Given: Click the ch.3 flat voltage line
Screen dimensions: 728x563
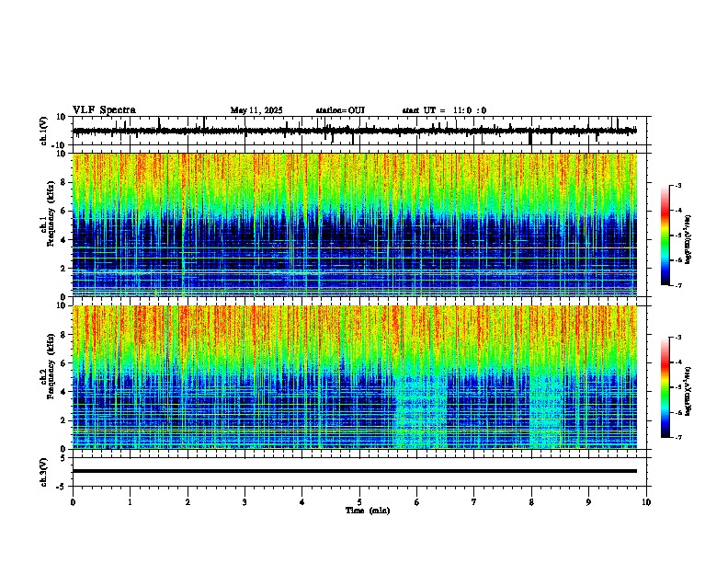Looking at the screenshot, I should pos(355,471).
